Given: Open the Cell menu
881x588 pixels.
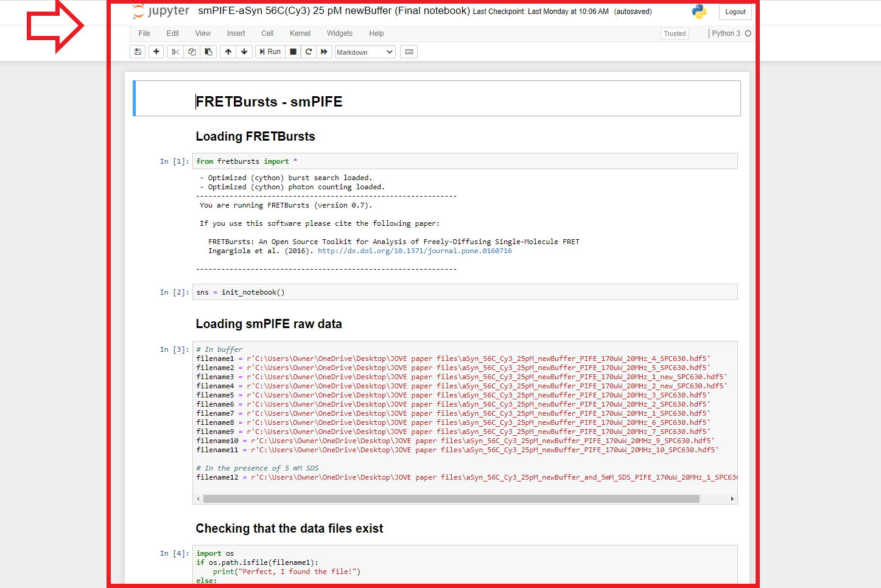Looking at the screenshot, I should coord(267,33).
